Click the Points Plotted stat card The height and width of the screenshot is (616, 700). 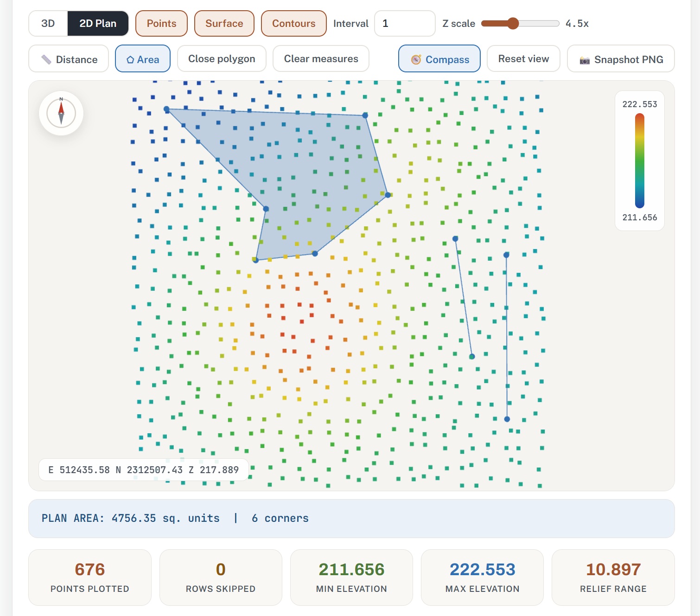click(90, 577)
